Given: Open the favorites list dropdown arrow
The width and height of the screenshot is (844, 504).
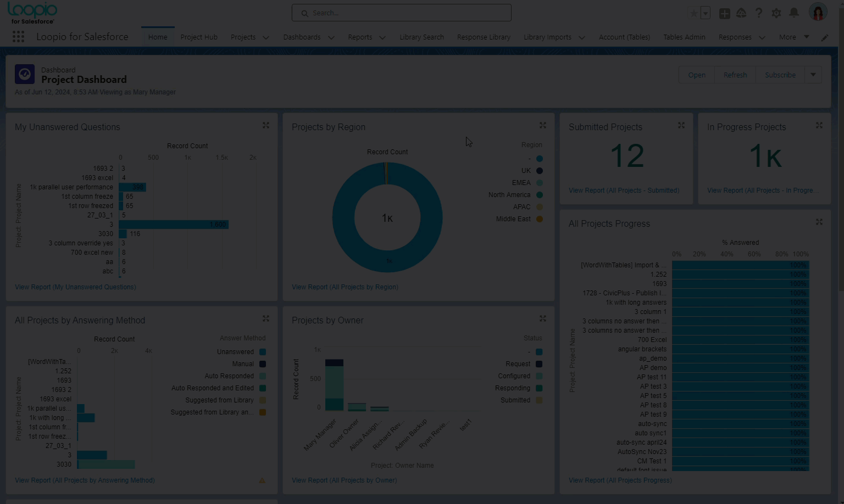Looking at the screenshot, I should point(706,13).
